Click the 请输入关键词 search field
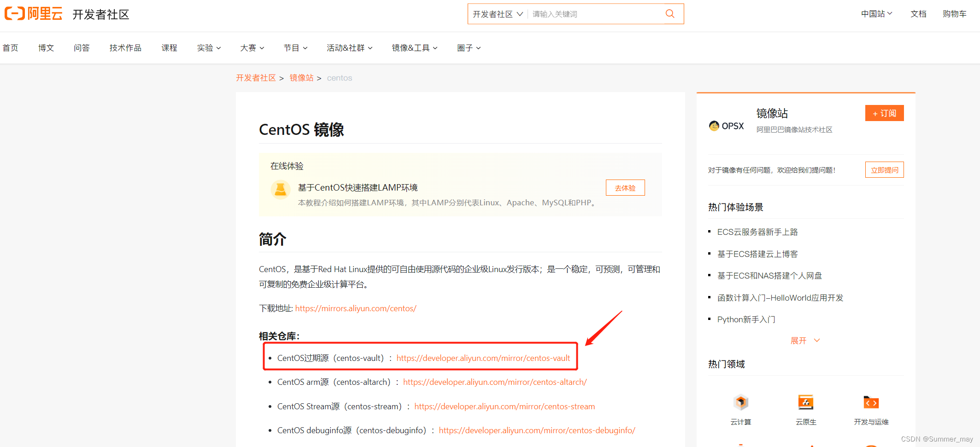980x447 pixels. 596,14
